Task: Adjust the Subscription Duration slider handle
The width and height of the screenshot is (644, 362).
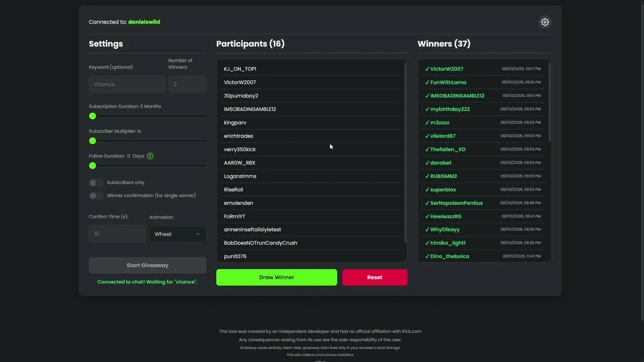Action: pyautogui.click(x=93, y=116)
